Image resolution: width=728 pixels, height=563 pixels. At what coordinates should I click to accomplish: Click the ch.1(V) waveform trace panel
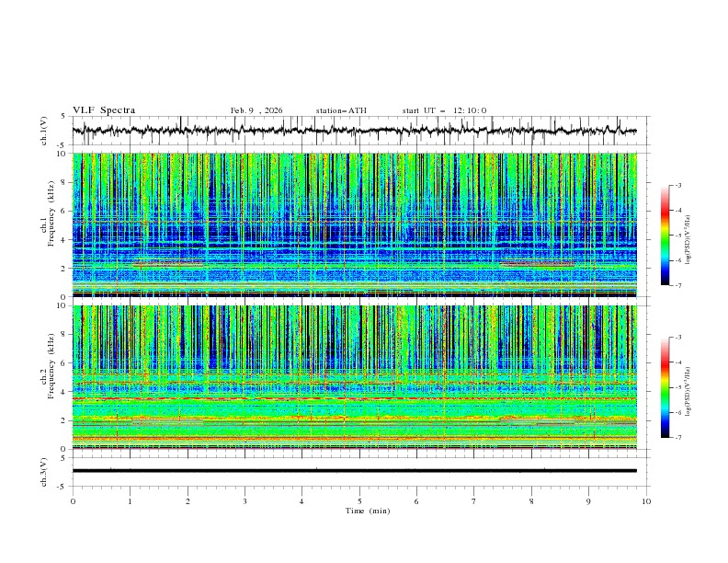click(x=359, y=131)
